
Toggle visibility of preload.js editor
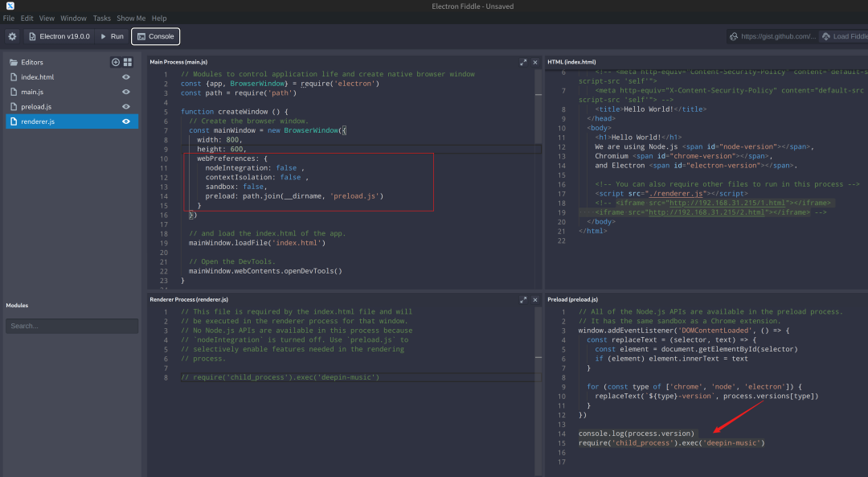tap(126, 106)
